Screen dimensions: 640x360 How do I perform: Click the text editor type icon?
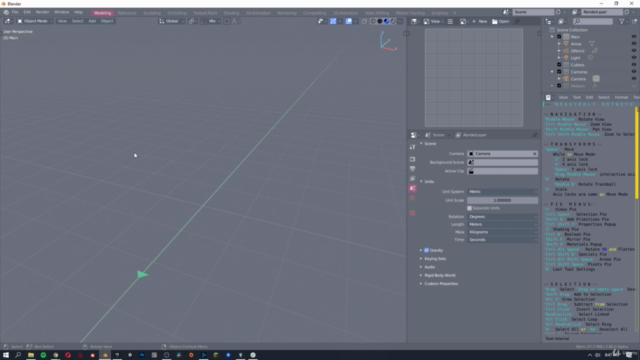(549, 97)
